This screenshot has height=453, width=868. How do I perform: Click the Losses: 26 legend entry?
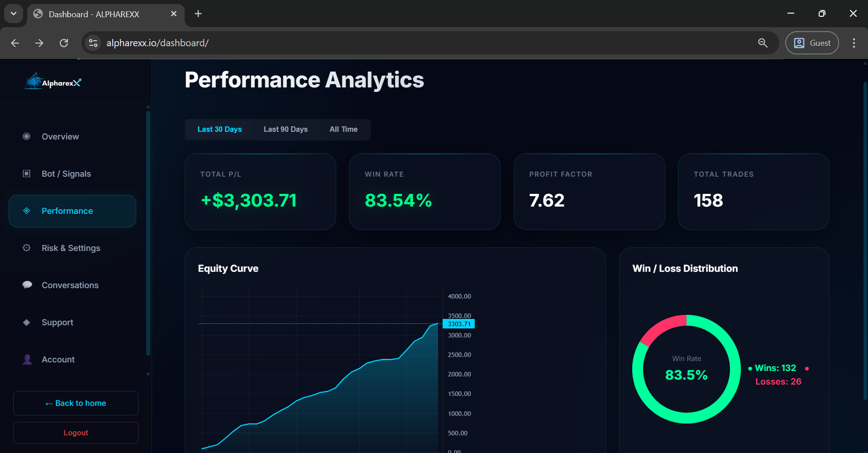pos(778,381)
